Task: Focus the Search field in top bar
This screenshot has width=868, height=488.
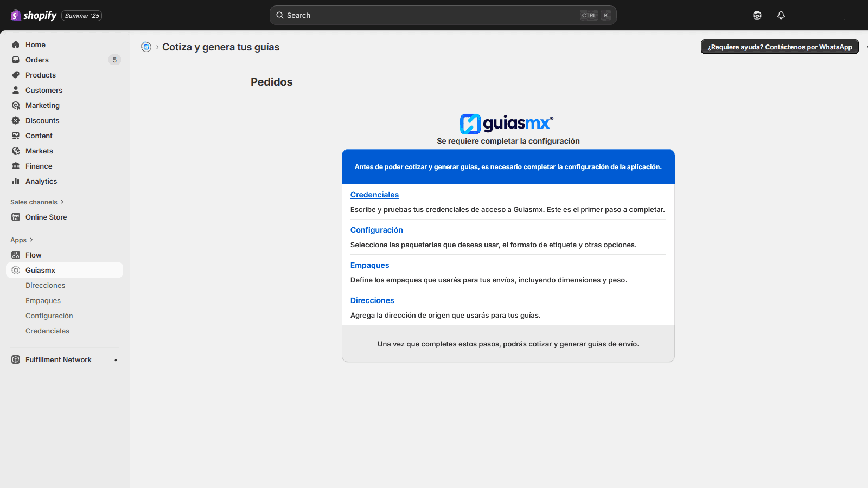Action: tap(443, 15)
